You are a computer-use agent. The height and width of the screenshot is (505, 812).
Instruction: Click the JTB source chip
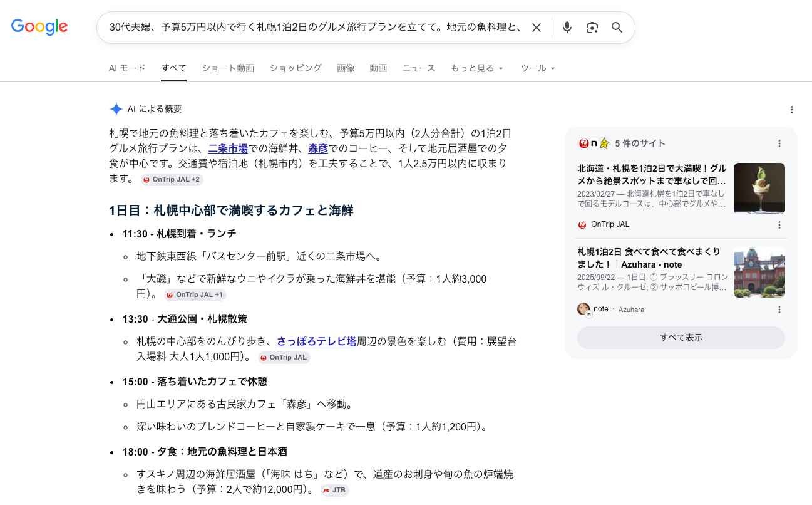coord(334,490)
